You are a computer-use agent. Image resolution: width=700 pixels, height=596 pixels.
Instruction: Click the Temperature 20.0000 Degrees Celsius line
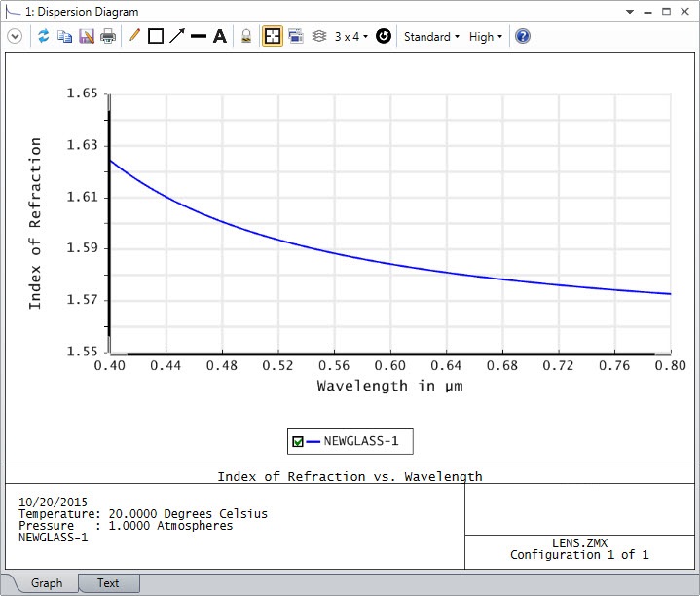pyautogui.click(x=143, y=514)
